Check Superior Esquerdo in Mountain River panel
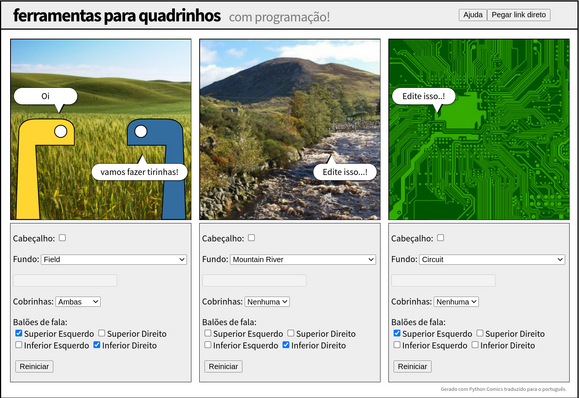Viewport: 579px width, 398px height. 208,333
